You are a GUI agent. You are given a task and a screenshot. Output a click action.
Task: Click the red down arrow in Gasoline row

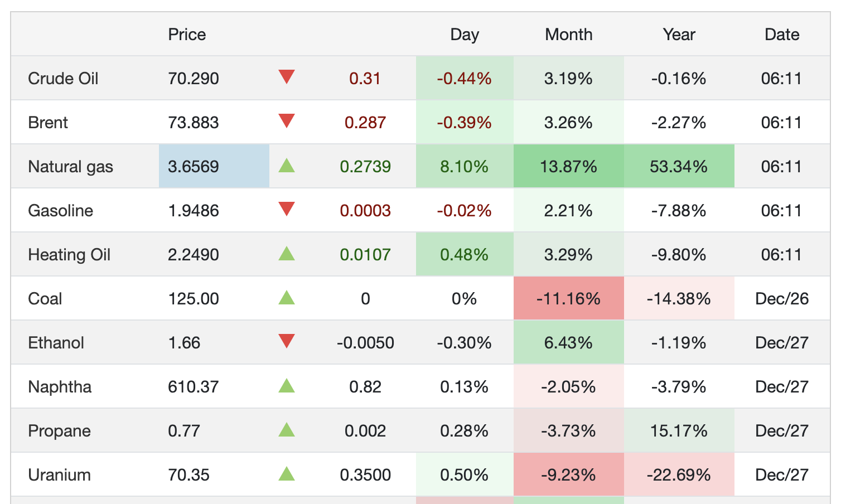(287, 209)
